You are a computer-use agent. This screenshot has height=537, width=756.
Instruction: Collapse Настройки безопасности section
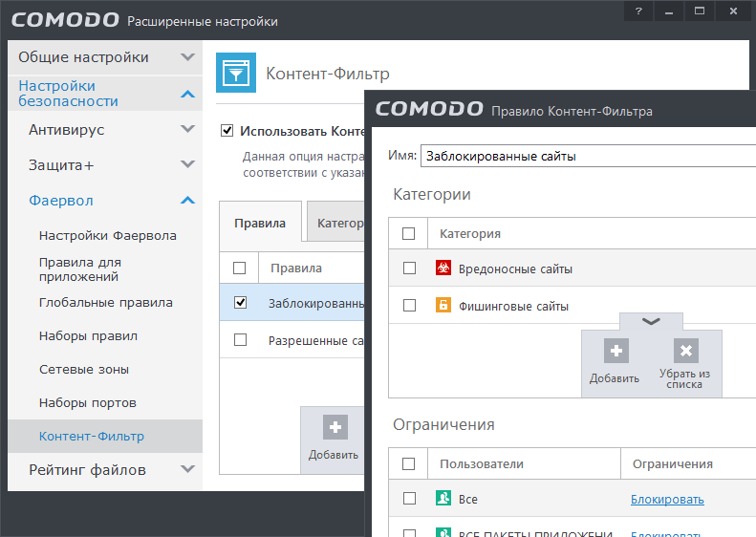pos(187,94)
